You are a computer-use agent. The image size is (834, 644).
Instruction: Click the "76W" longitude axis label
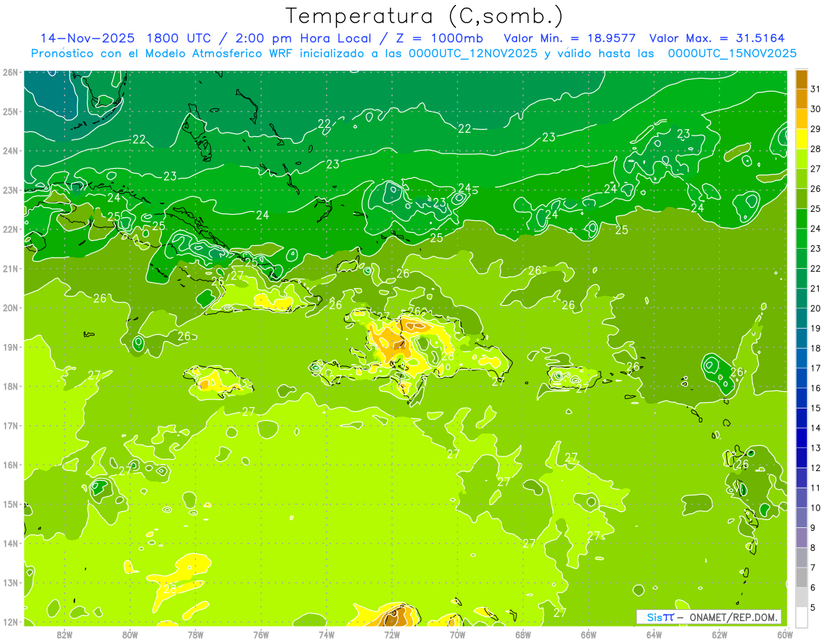[261, 634]
